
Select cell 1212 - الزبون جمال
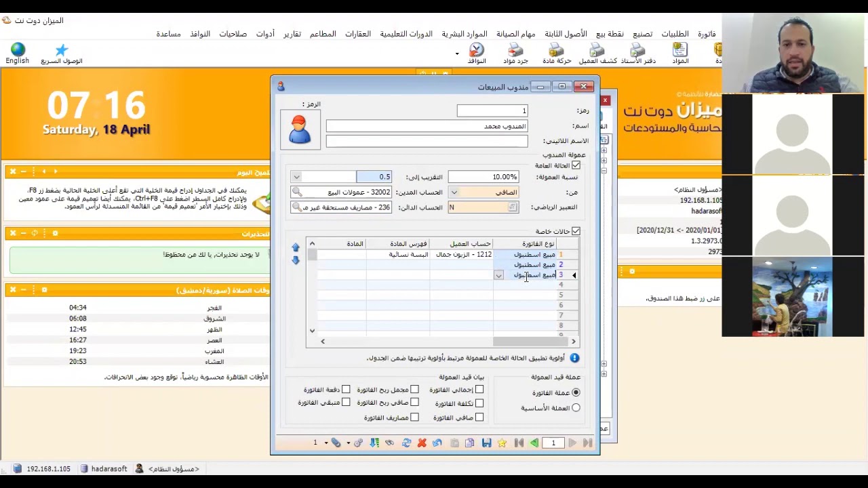(461, 255)
